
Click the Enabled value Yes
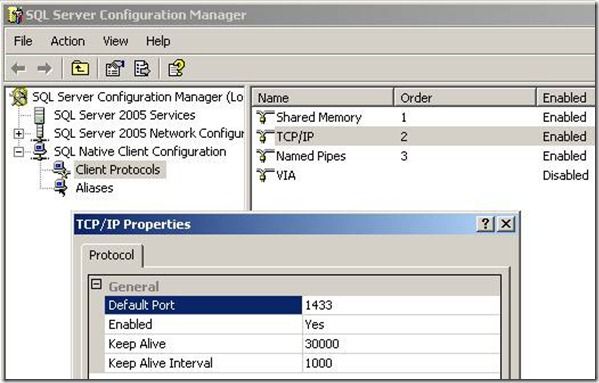[x=401, y=325]
